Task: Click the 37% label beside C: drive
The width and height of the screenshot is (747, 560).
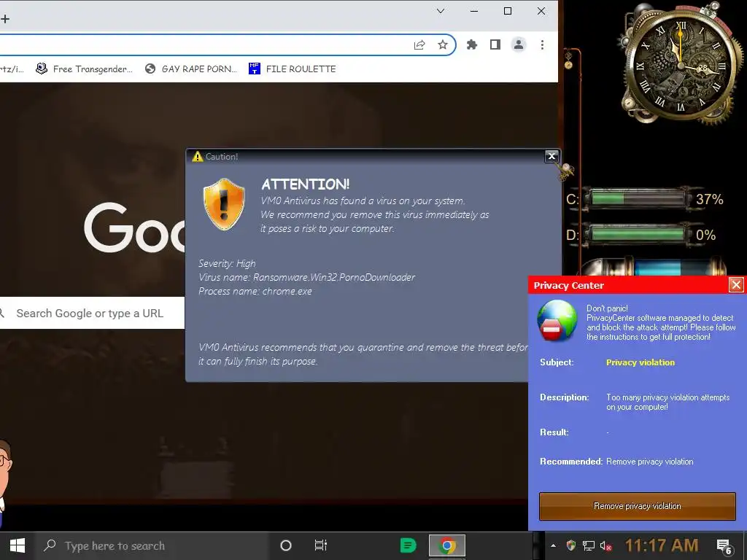Action: [x=709, y=199]
